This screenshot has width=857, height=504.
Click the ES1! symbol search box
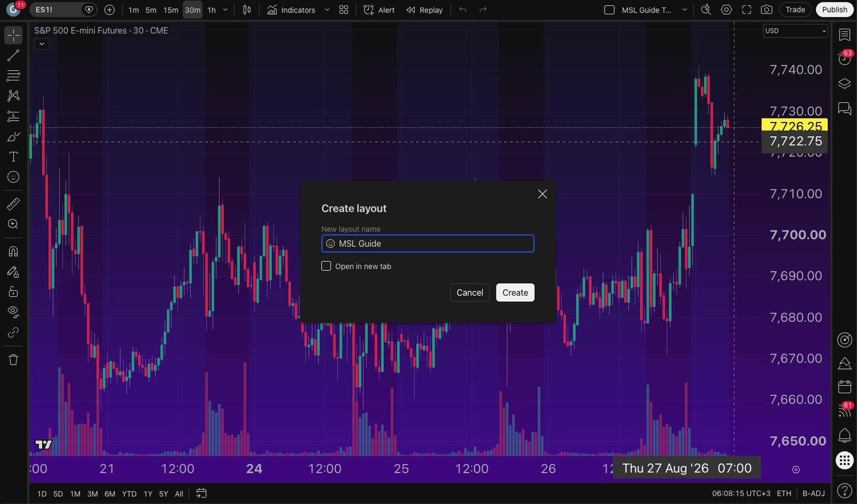pyautogui.click(x=63, y=10)
